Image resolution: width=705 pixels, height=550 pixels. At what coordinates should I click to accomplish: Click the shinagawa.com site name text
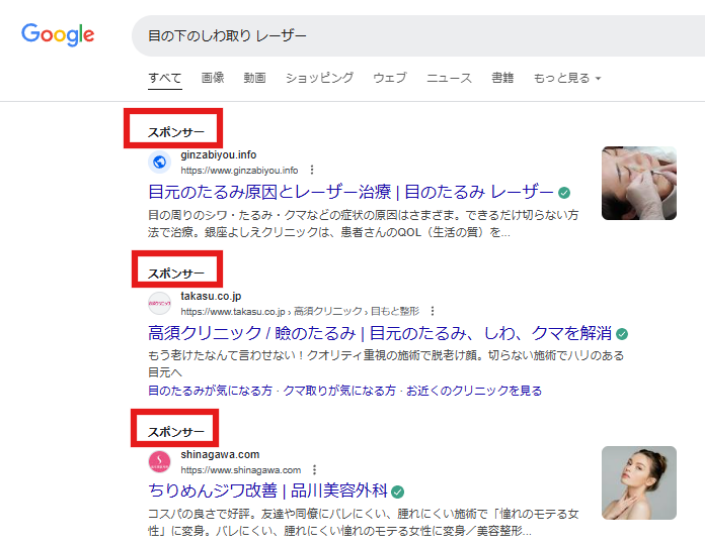click(220, 455)
